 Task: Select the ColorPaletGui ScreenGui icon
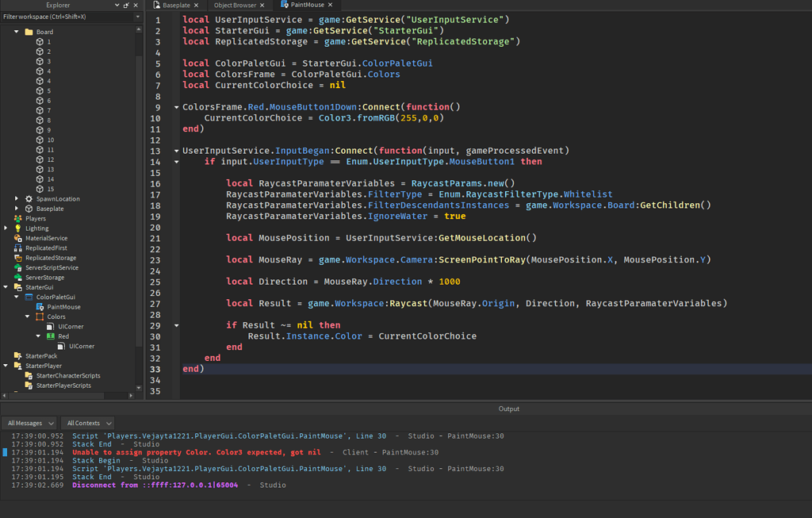pos(29,297)
